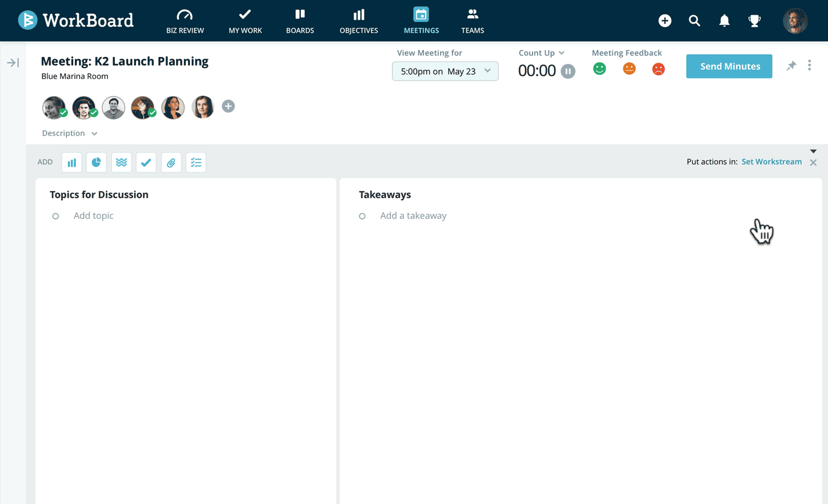Attach a file with paperclip icon

[171, 163]
